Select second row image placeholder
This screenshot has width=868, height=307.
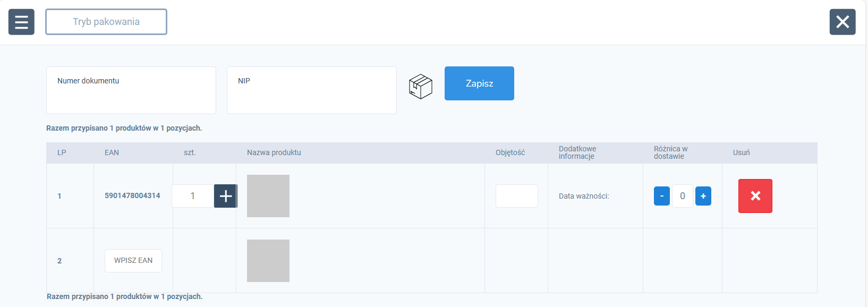(x=268, y=261)
